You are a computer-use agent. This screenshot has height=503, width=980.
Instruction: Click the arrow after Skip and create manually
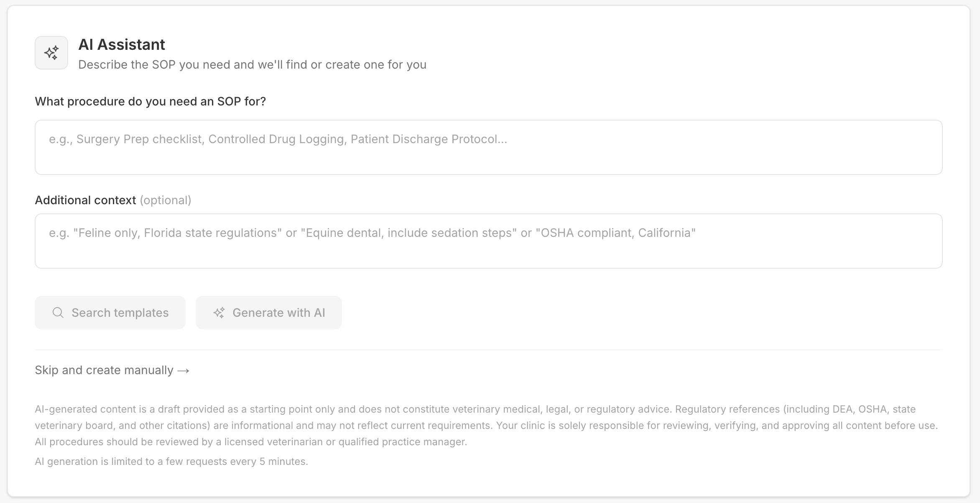coord(184,371)
